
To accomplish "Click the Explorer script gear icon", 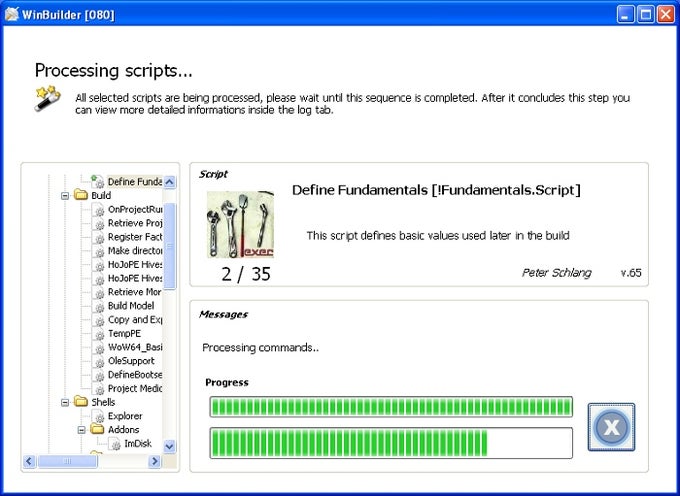I will pyautogui.click(x=99, y=417).
